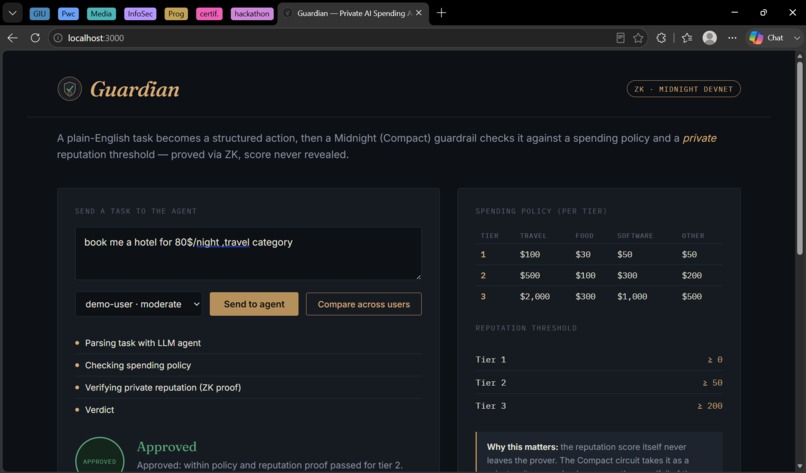Open the Prog tab group

pyautogui.click(x=176, y=14)
